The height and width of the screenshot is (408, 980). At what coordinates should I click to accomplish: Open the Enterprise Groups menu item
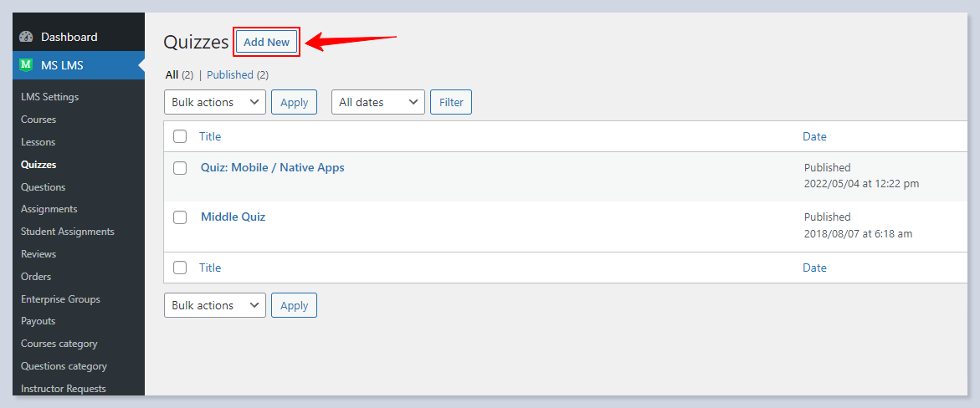tap(60, 299)
